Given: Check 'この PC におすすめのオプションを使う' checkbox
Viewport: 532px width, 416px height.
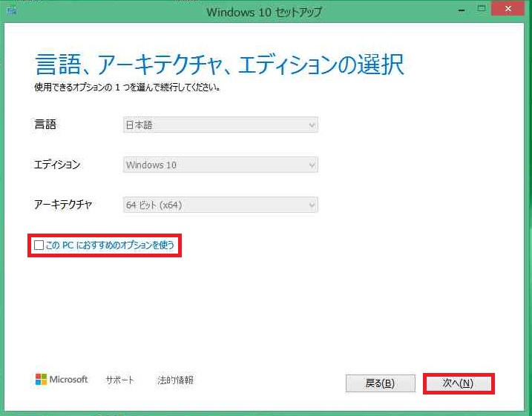Looking at the screenshot, I should click(39, 245).
